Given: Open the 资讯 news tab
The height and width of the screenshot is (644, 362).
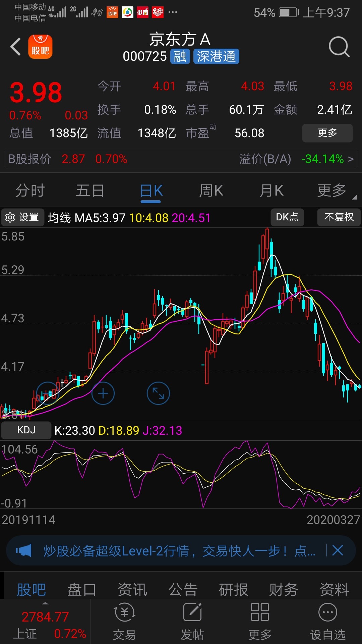Looking at the screenshot, I should click(132, 590).
